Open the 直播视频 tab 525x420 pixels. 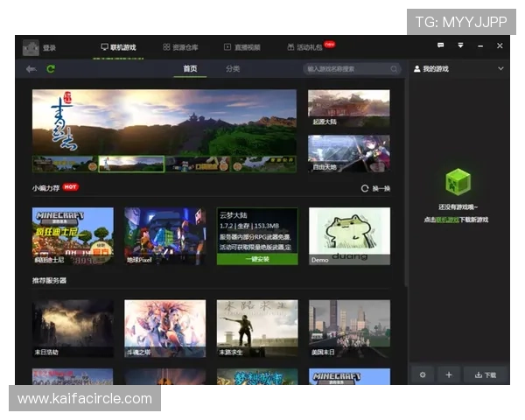(241, 46)
